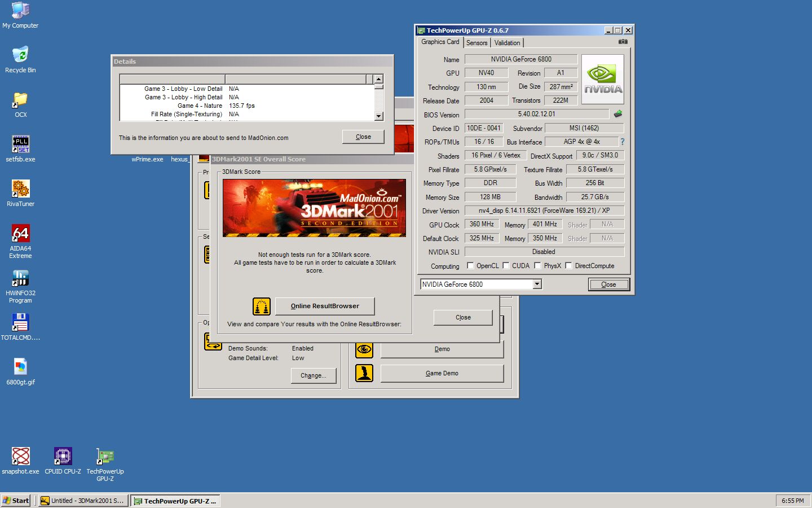The width and height of the screenshot is (812, 508).
Task: Click the 3DMark2001 MadOnion banner image
Action: (x=314, y=208)
